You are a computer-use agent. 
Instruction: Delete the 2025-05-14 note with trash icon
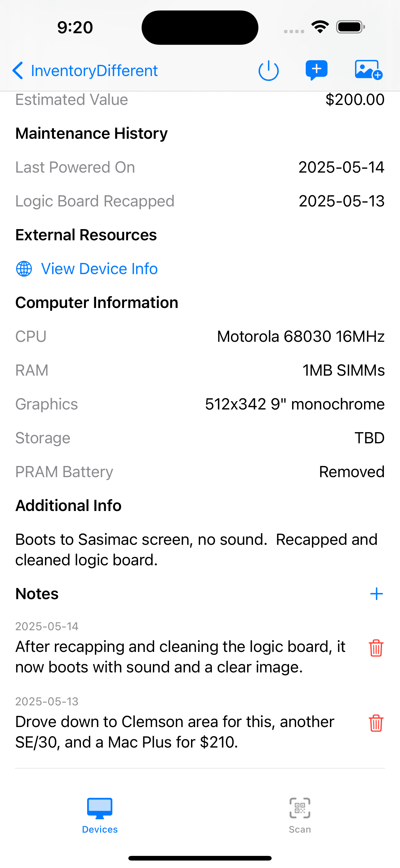tap(376, 648)
